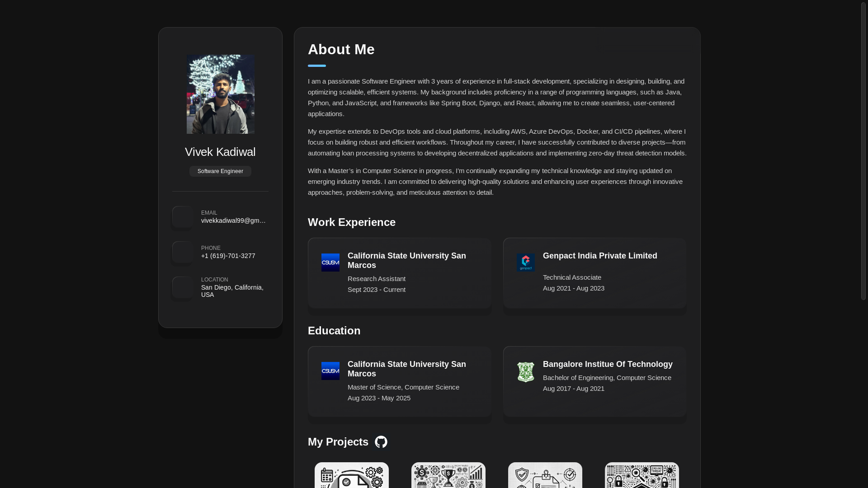Open the first project thumbnail with calendar and gears
868x488 pixels.
(352, 475)
